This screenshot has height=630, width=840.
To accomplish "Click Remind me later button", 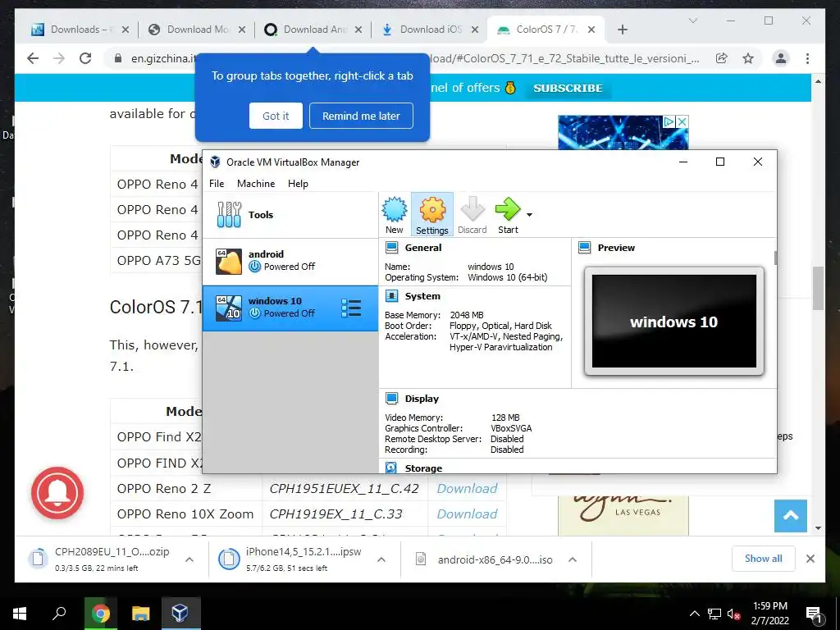I will (x=361, y=116).
